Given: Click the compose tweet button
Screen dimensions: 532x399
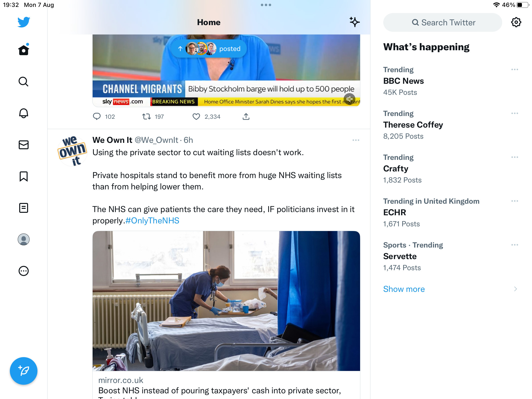Looking at the screenshot, I should click(x=24, y=371).
